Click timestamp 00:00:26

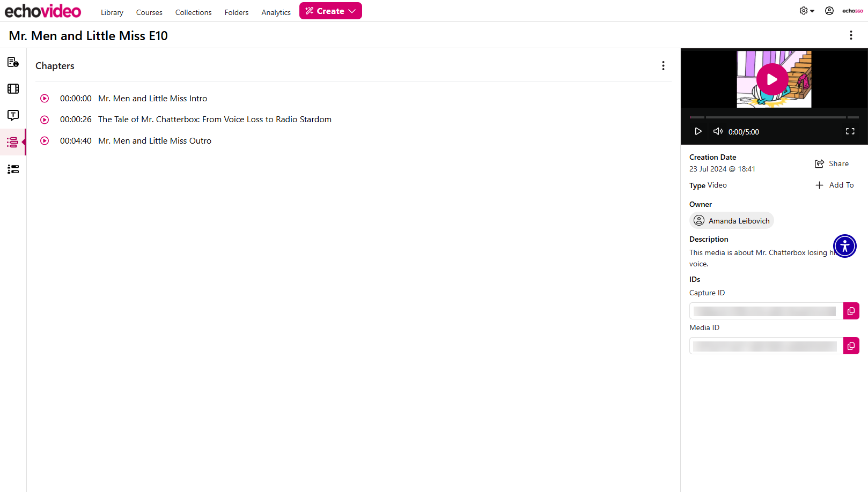[x=76, y=120]
